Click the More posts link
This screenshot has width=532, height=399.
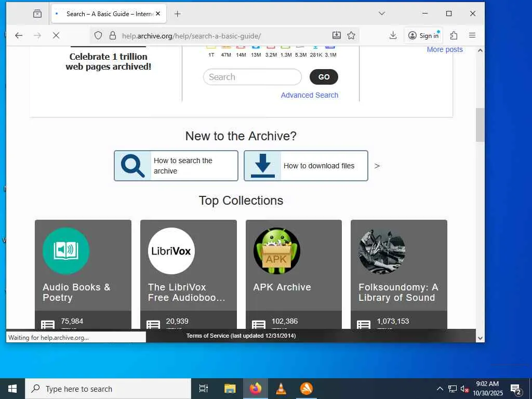click(x=445, y=49)
